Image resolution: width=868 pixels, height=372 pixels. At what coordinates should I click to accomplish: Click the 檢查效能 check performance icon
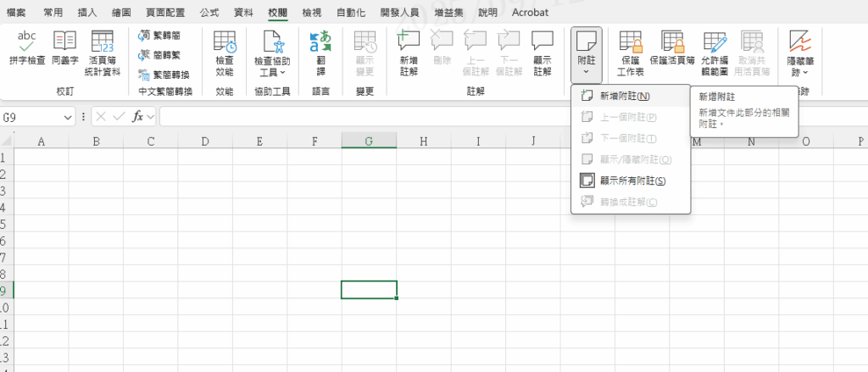tap(225, 48)
